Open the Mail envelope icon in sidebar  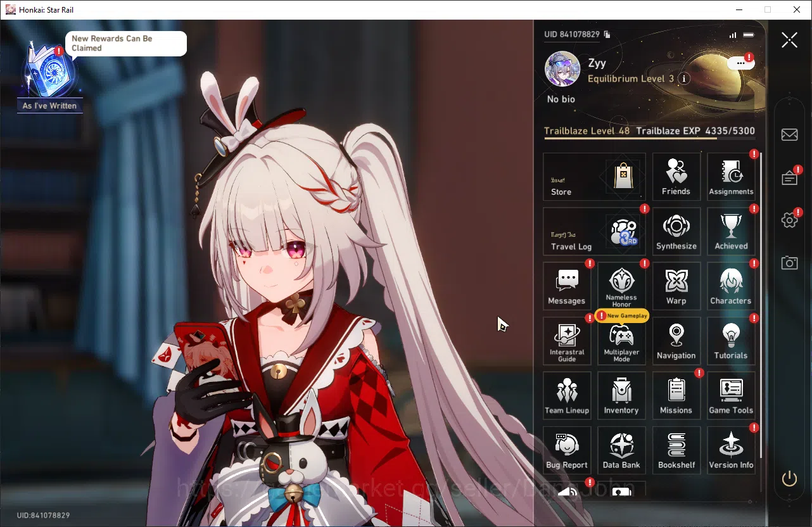[x=789, y=134]
